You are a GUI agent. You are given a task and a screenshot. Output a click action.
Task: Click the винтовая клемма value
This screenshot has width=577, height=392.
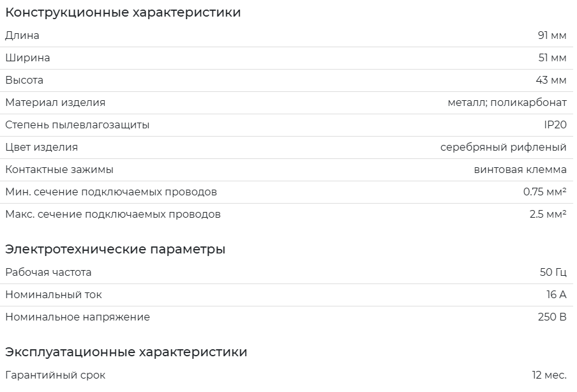[520, 170]
